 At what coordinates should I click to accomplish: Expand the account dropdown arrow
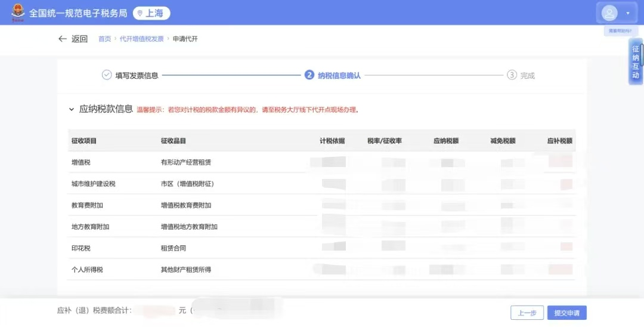[627, 13]
